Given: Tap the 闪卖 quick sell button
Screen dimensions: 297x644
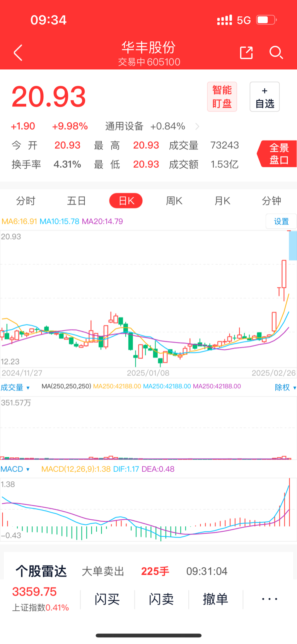Looking at the screenshot, I should tap(161, 599).
